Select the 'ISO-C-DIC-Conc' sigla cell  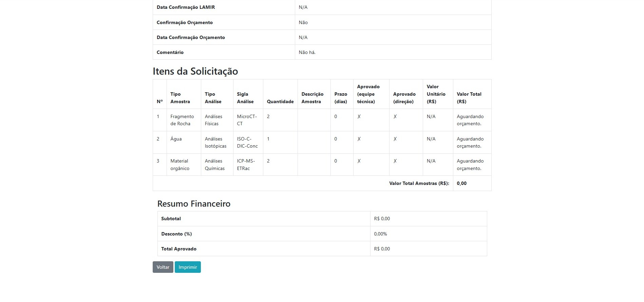(x=248, y=143)
